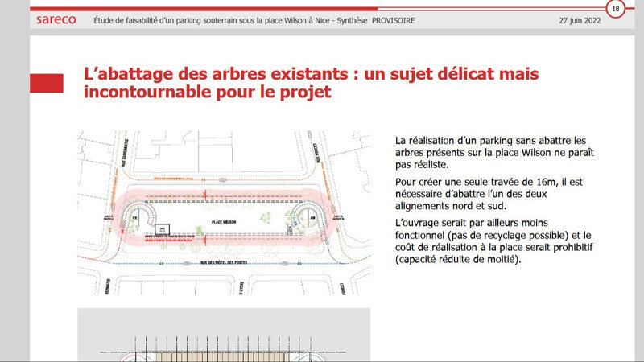Click the word PROVISOIRE in the header

click(x=394, y=19)
